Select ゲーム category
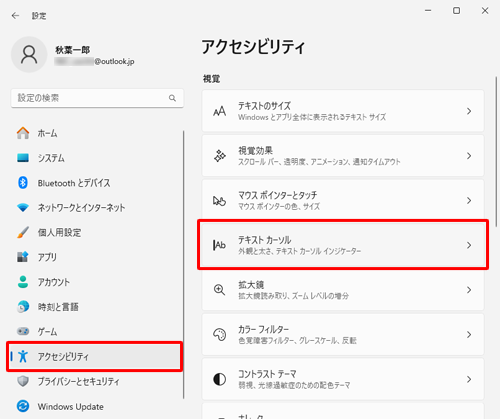 (95, 331)
